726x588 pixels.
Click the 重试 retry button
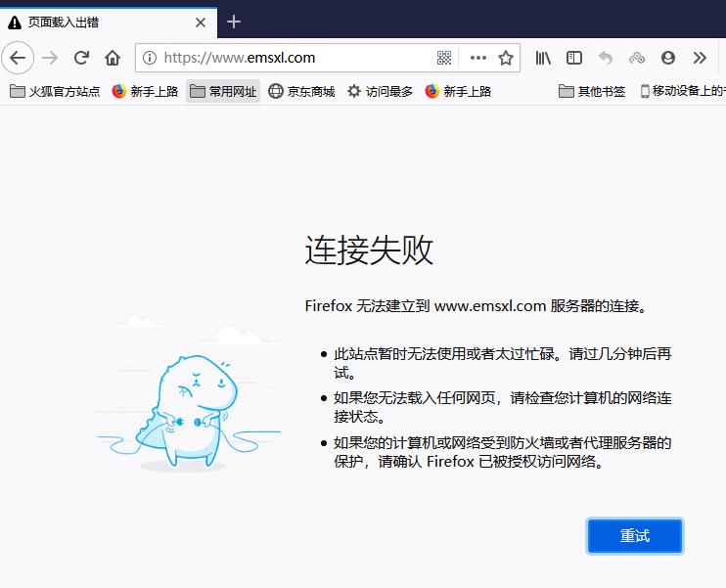click(x=635, y=536)
